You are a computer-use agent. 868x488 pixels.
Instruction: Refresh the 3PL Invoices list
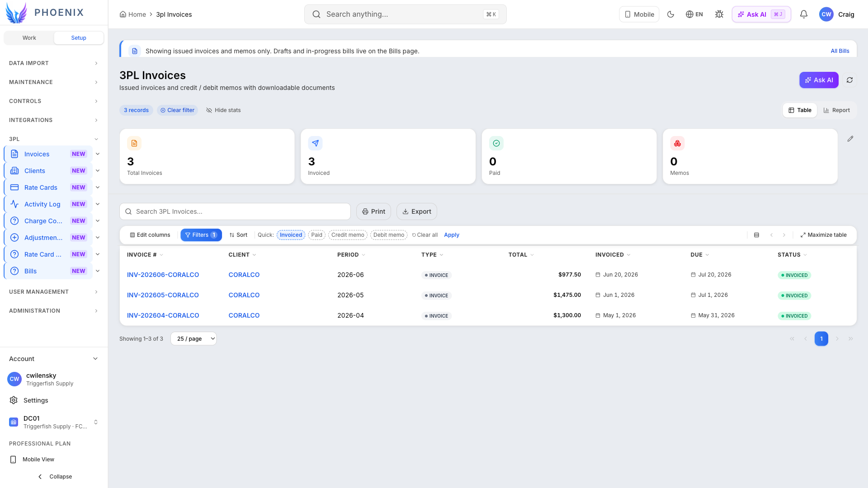pos(850,80)
